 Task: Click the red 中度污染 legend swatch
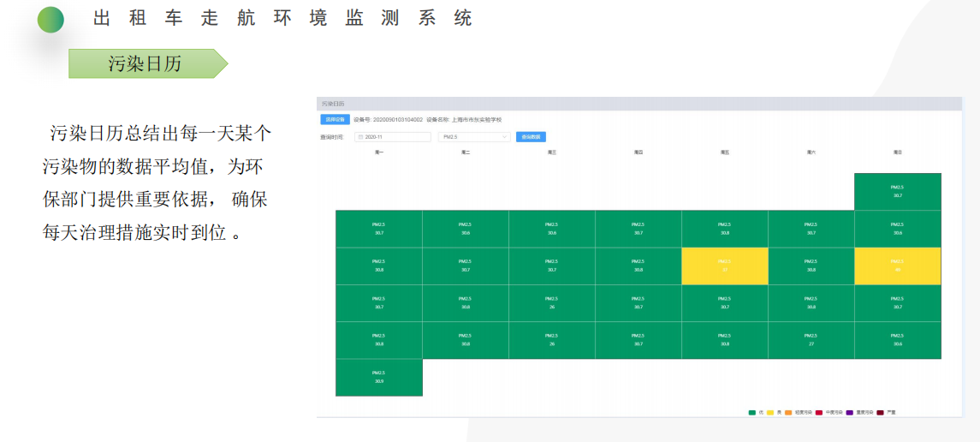tap(819, 413)
